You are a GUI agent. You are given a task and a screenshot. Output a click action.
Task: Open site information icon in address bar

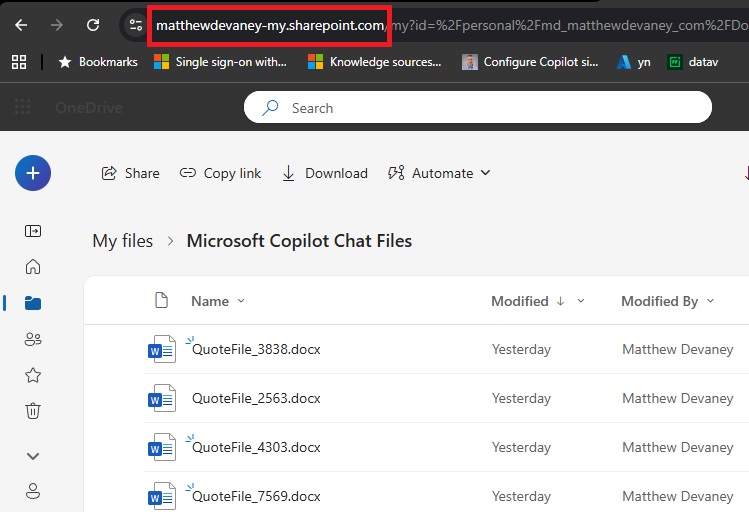tap(136, 25)
